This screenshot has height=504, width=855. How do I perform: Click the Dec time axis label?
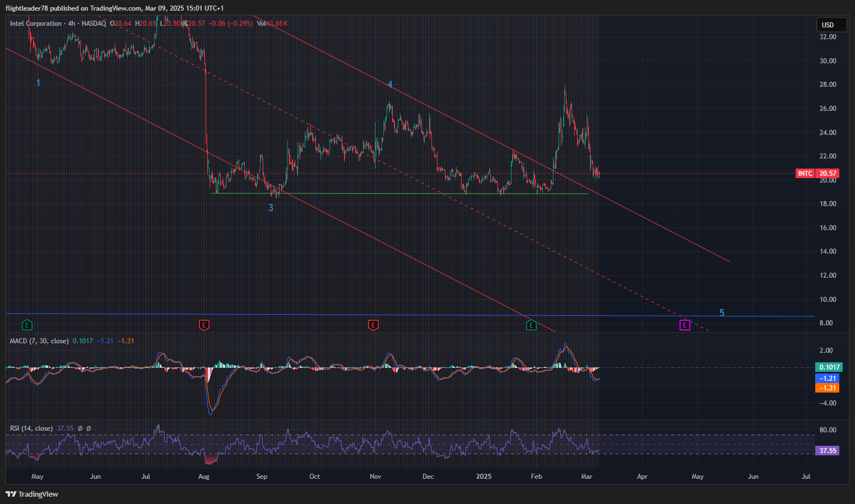pyautogui.click(x=428, y=477)
